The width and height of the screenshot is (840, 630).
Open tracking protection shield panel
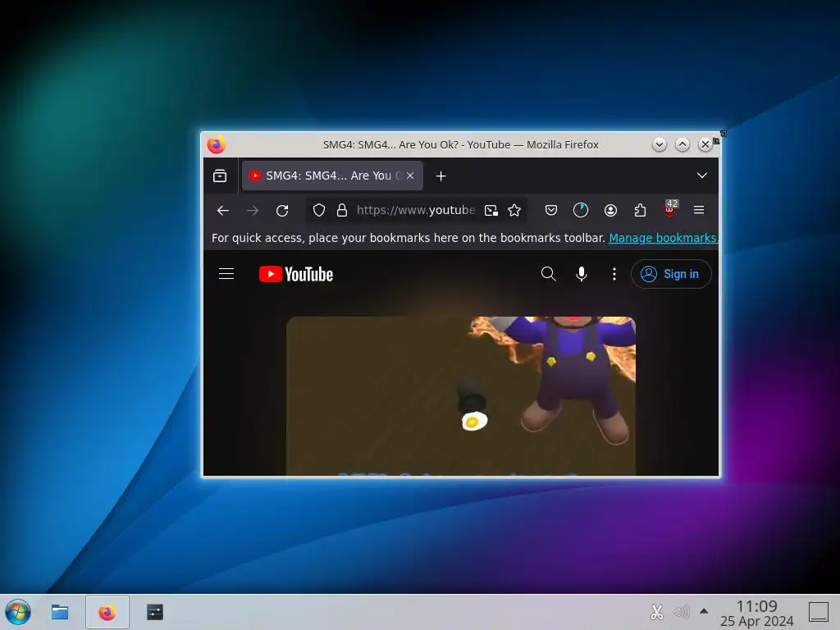[x=319, y=211]
